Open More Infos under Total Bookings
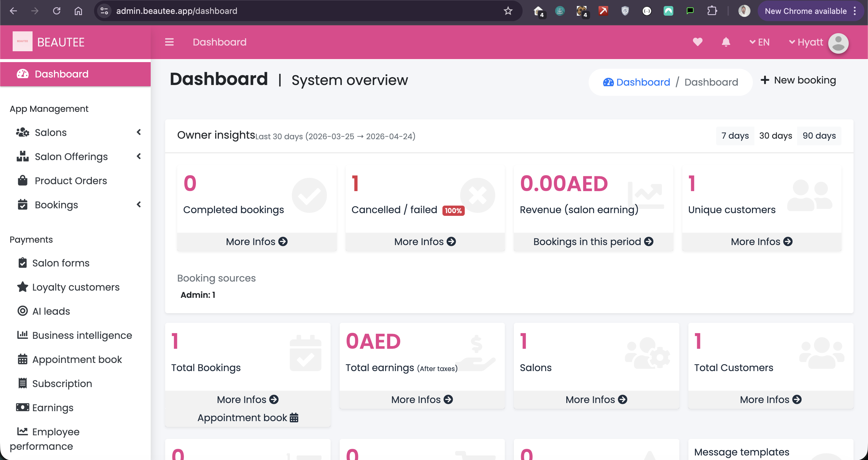Image resolution: width=868 pixels, height=460 pixels. click(x=248, y=399)
